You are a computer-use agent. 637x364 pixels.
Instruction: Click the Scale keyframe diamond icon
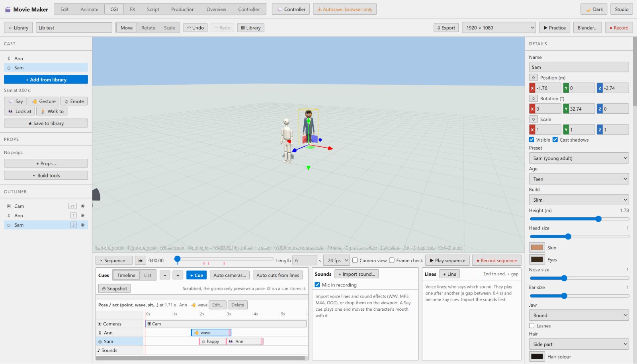click(x=533, y=119)
